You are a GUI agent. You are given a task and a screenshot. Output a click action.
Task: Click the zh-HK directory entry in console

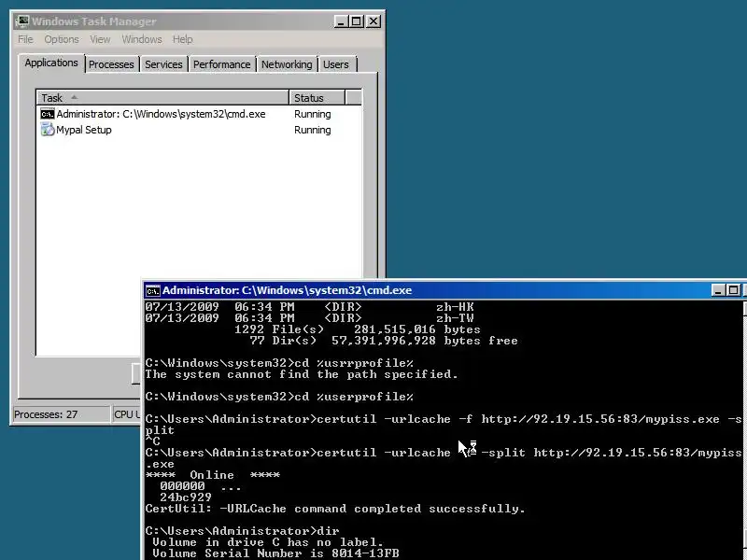tap(309, 307)
